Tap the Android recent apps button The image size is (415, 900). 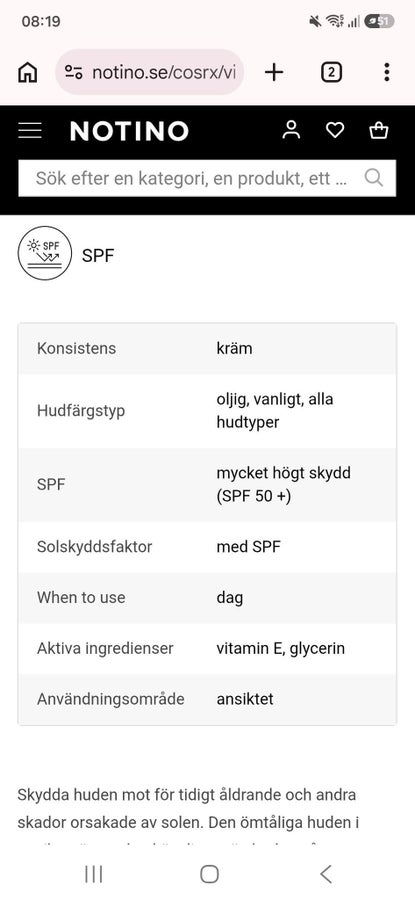point(94,874)
